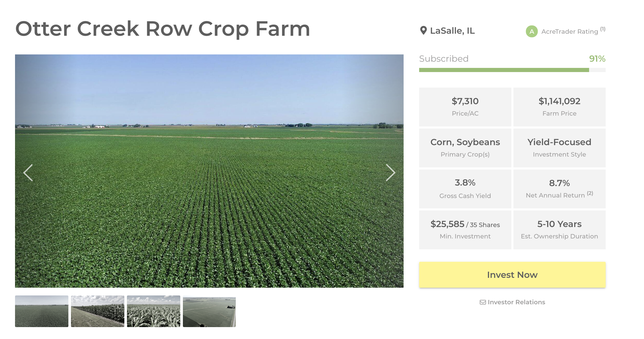Click the $25,585 Min. Investment card
The height and width of the screenshot is (339, 644).
point(465,230)
